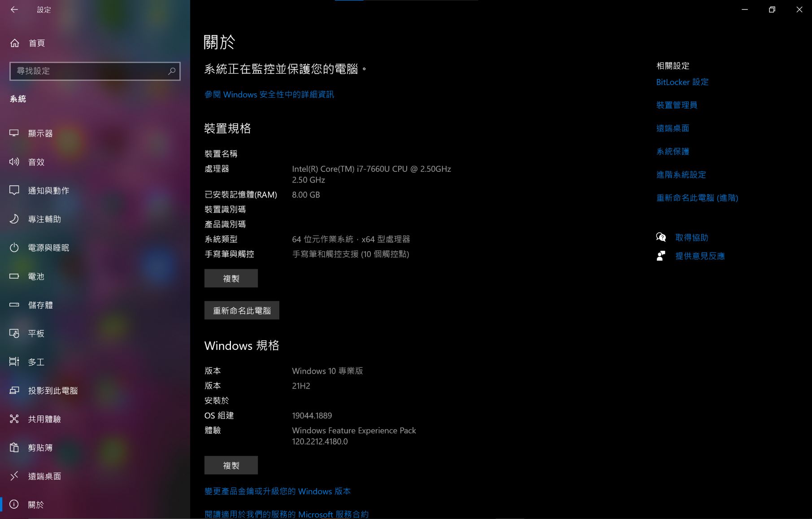Screen dimensions: 812x519
Task: Click Windows 10 專業版 edition text
Action: [327, 371]
